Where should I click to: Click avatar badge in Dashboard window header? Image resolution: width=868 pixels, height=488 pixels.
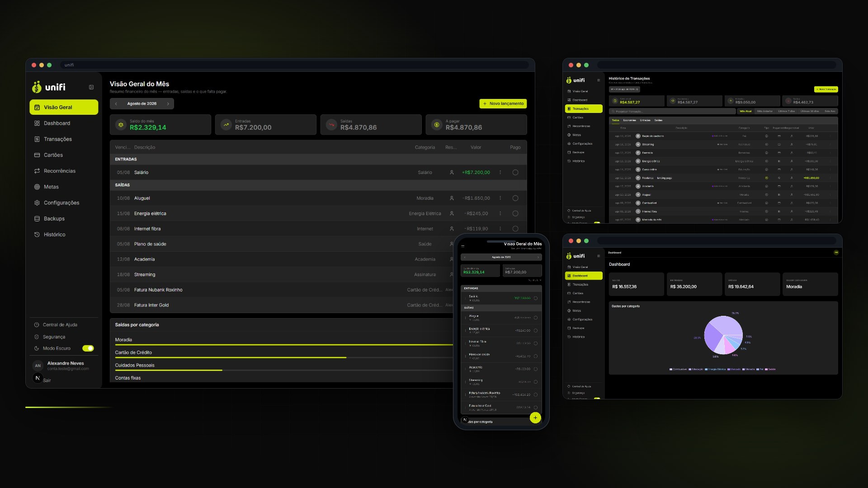click(836, 253)
